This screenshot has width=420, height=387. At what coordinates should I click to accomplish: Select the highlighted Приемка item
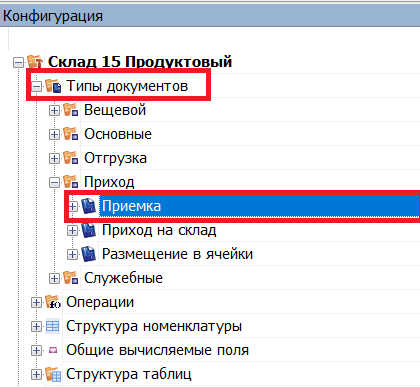(259, 206)
